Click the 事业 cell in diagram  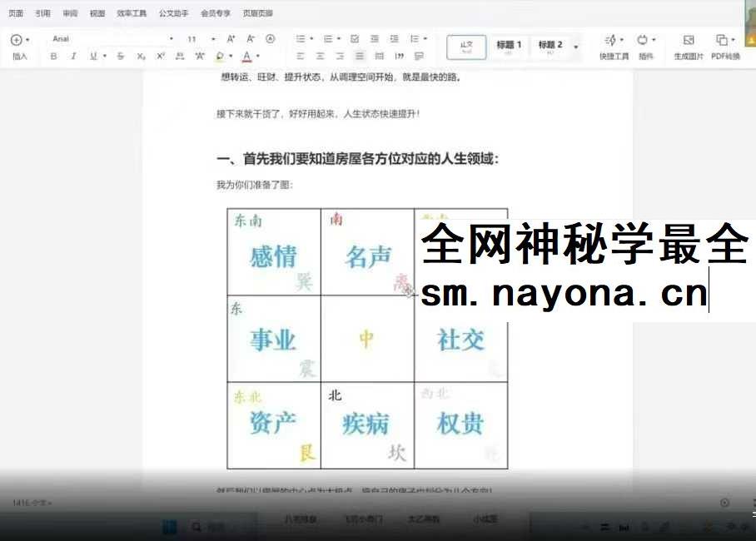tap(273, 340)
